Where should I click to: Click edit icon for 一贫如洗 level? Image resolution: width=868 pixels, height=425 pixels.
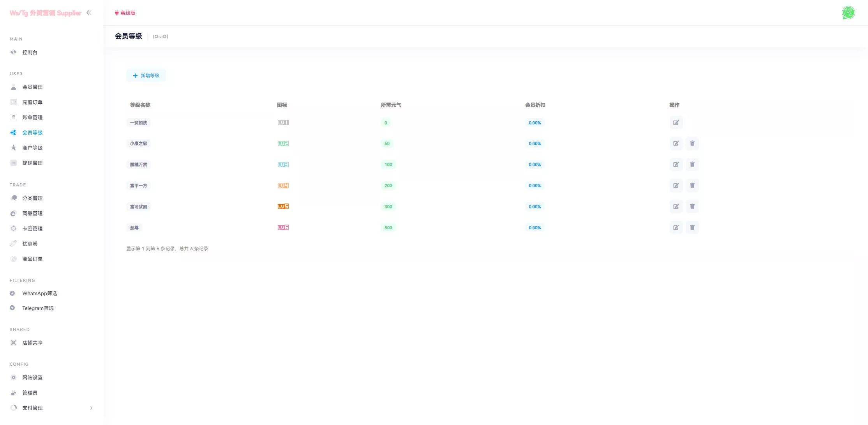[x=676, y=123]
